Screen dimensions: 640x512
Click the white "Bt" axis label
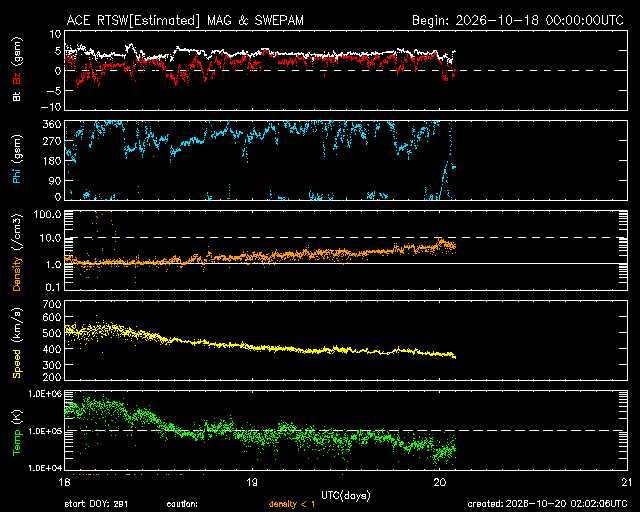click(17, 96)
